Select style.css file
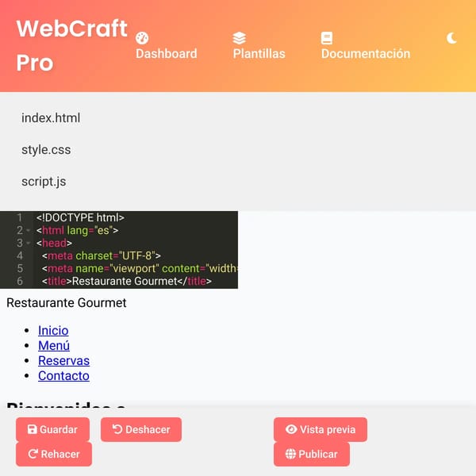The height and width of the screenshot is (476, 476). [x=46, y=150]
